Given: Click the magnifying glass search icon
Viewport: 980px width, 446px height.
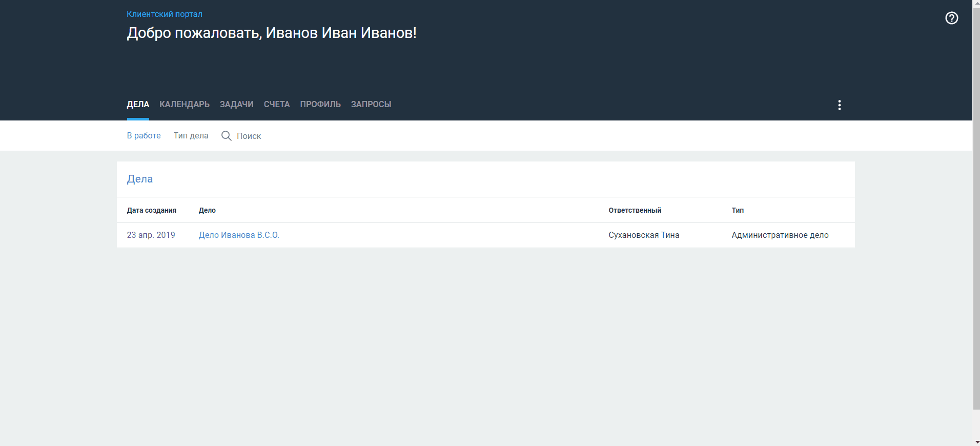Looking at the screenshot, I should (226, 136).
